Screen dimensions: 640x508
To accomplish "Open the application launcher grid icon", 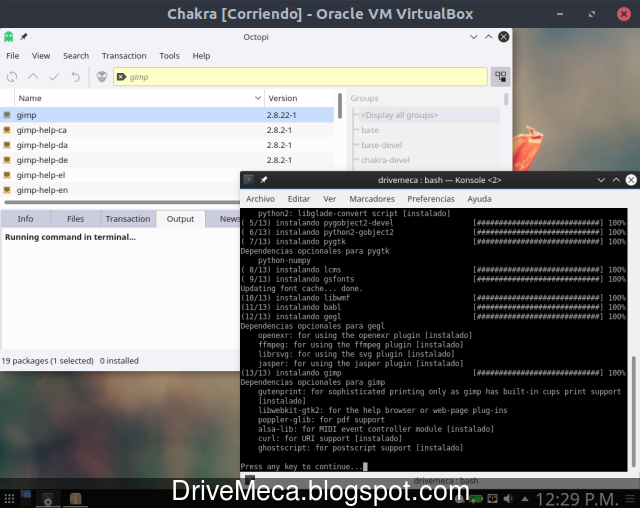I will pos(9,499).
